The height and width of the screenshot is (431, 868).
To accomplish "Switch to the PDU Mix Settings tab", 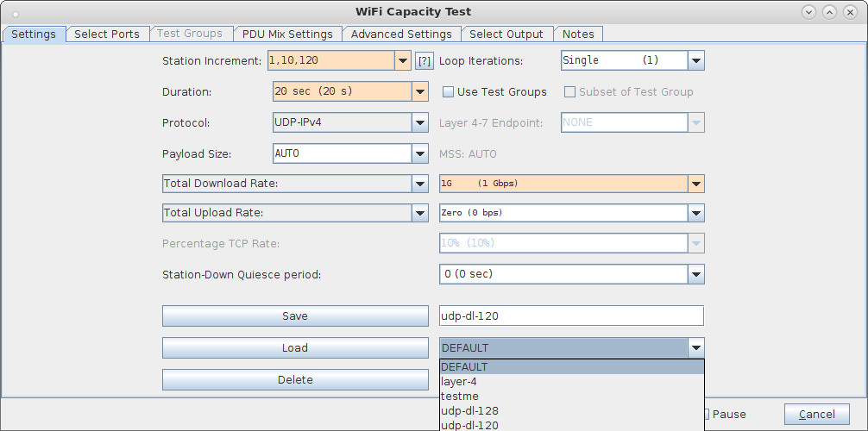I will point(287,34).
